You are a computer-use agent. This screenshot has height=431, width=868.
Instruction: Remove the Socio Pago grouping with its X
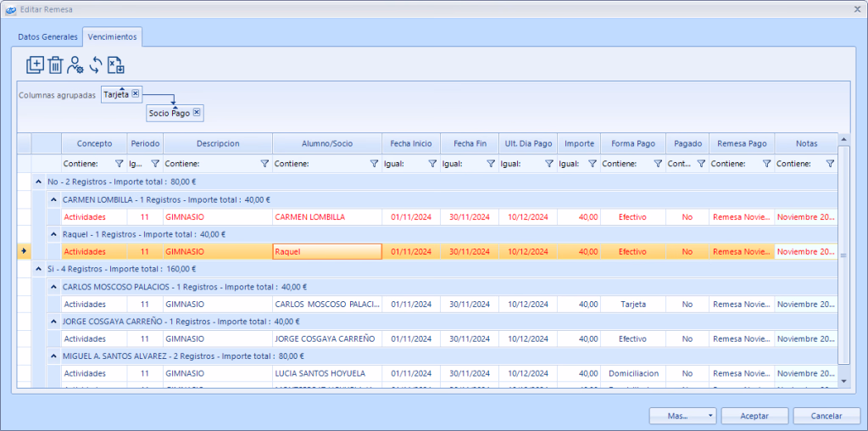click(x=197, y=112)
